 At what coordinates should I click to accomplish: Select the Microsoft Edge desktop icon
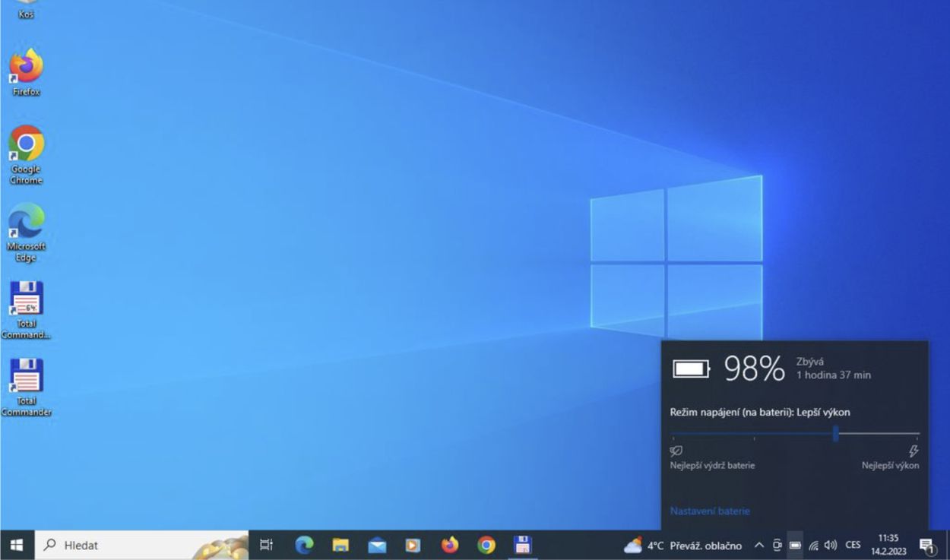click(x=26, y=223)
